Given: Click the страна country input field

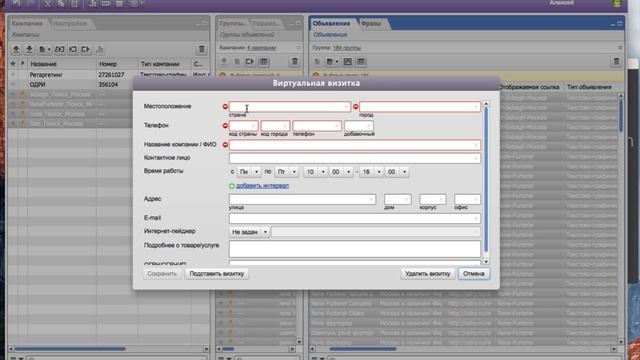Looking at the screenshot, I should pos(289,107).
